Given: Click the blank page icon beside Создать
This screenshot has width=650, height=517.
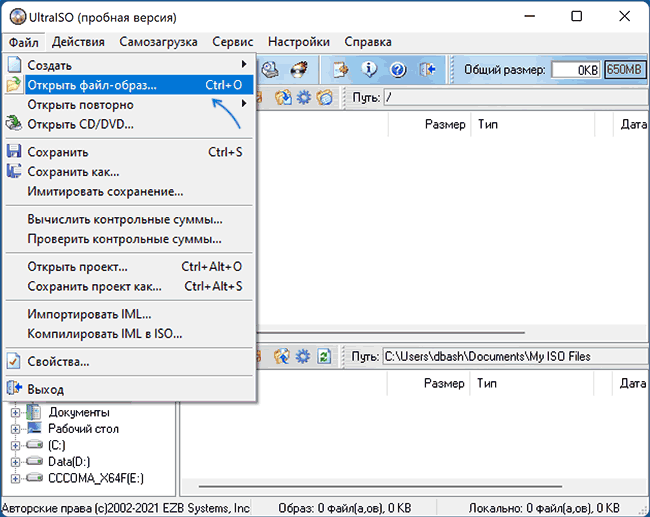Looking at the screenshot, I should point(14,65).
